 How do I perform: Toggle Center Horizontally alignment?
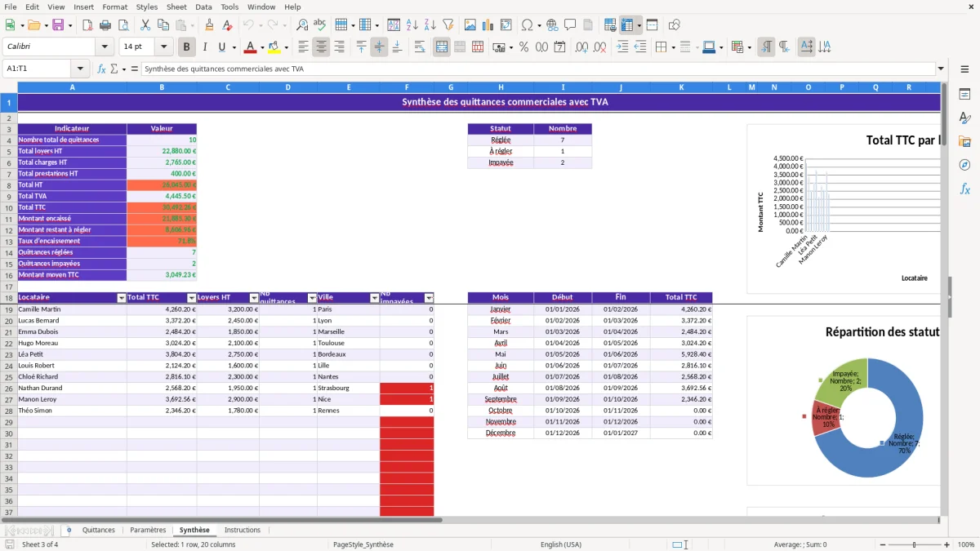(x=321, y=47)
